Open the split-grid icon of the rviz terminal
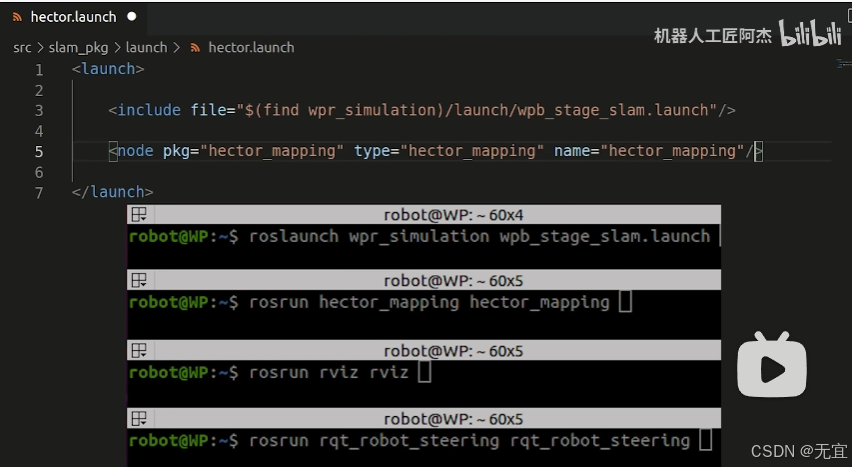Image resolution: width=852 pixels, height=467 pixels. point(139,351)
